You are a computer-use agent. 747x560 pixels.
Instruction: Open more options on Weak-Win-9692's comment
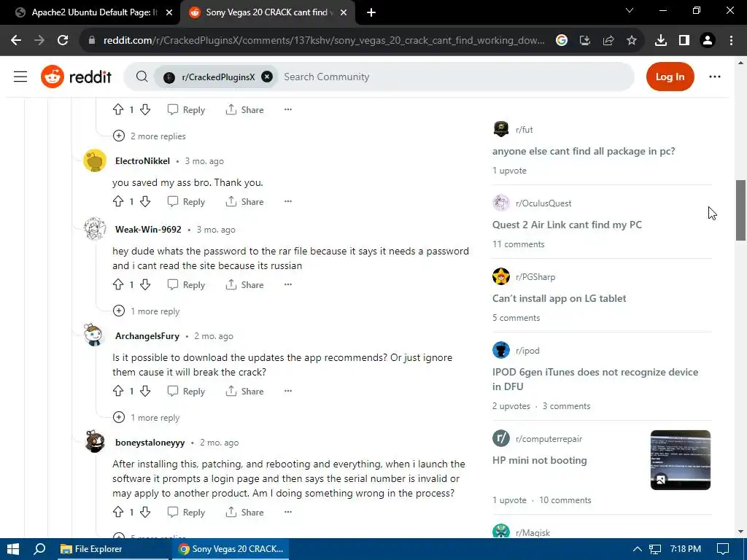pos(287,285)
